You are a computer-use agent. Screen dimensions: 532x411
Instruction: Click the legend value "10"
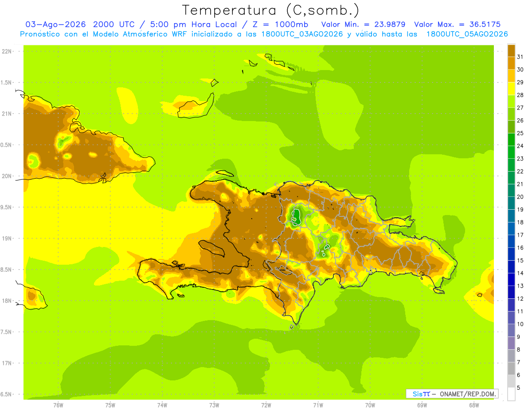pyautogui.click(x=520, y=324)
